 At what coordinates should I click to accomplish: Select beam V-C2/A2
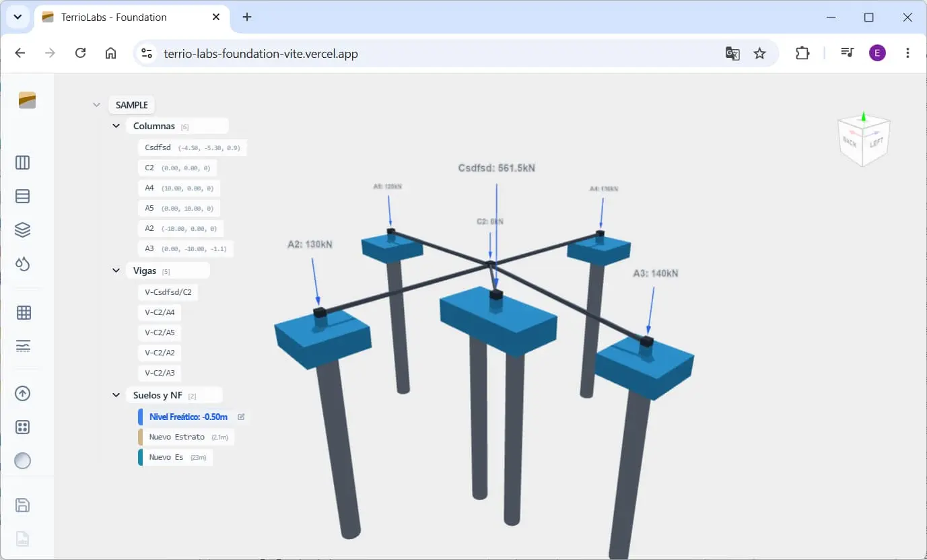(x=160, y=353)
